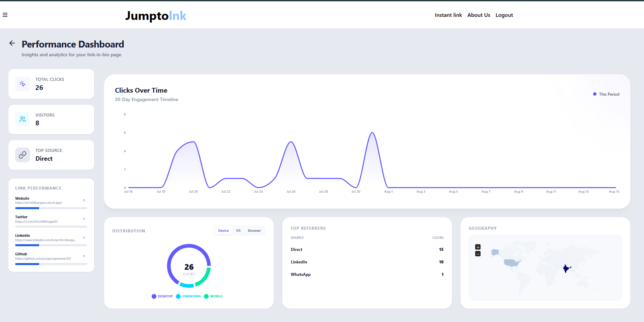Open Linkedin link via its arrow icon

click(x=84, y=238)
